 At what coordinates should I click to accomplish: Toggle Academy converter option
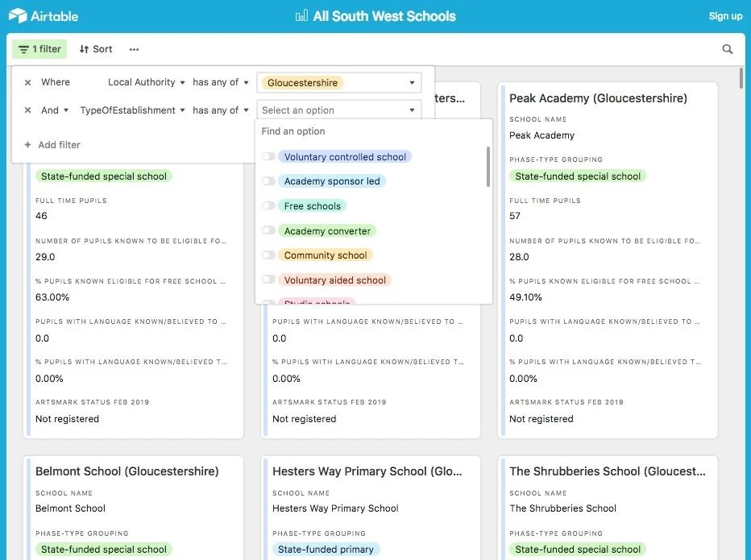268,230
